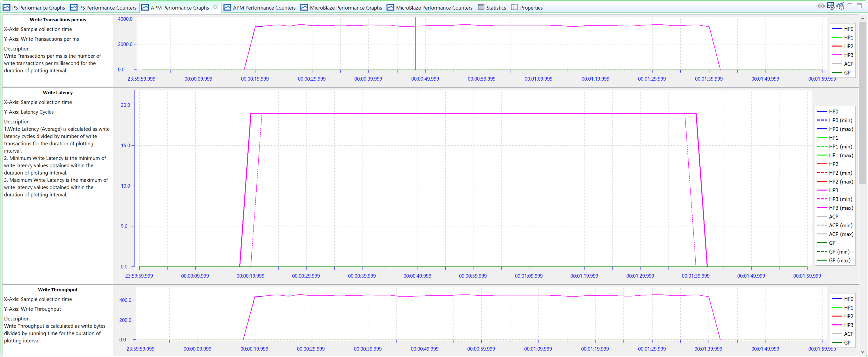Click the vertical scrollbar thumb
Viewport: 868px width, 357px height.
(x=862, y=101)
